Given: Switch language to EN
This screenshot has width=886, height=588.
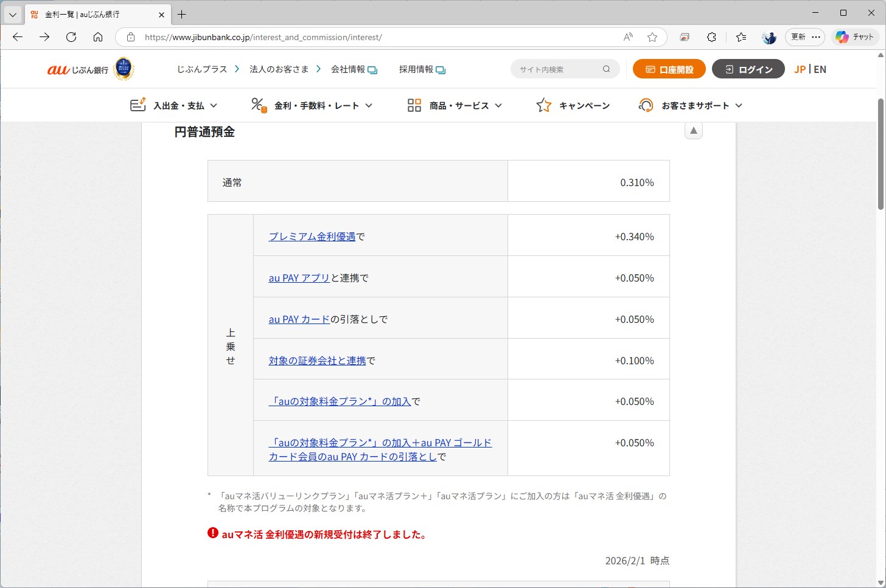Looking at the screenshot, I should [820, 69].
